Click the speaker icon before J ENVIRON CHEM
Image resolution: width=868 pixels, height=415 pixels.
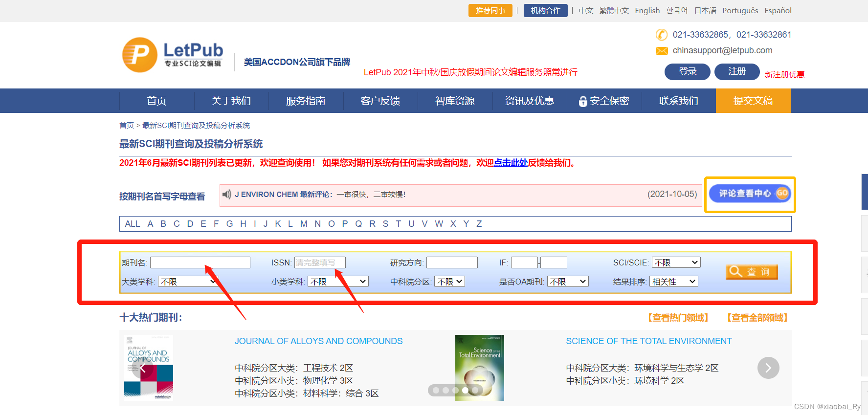227,195
